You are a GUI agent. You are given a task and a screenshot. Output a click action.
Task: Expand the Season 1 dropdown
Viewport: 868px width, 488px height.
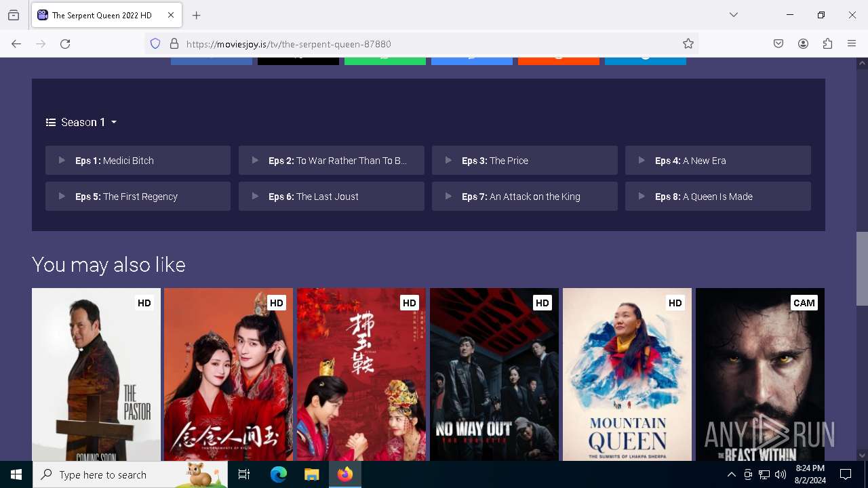click(81, 122)
